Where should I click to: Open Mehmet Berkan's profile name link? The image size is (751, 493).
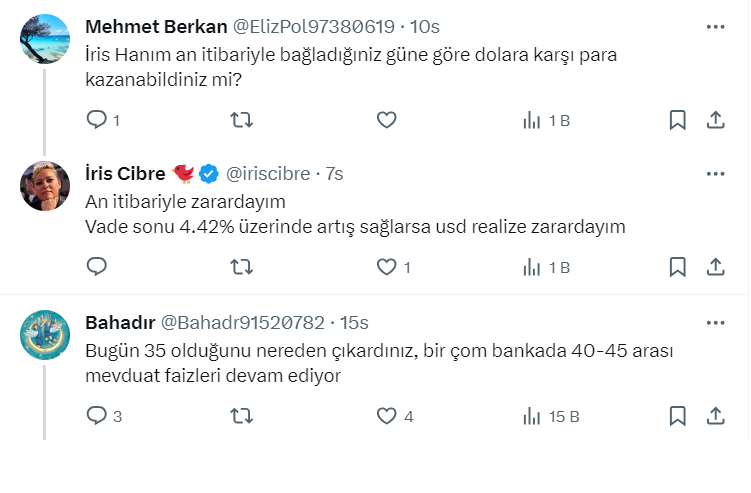click(156, 26)
